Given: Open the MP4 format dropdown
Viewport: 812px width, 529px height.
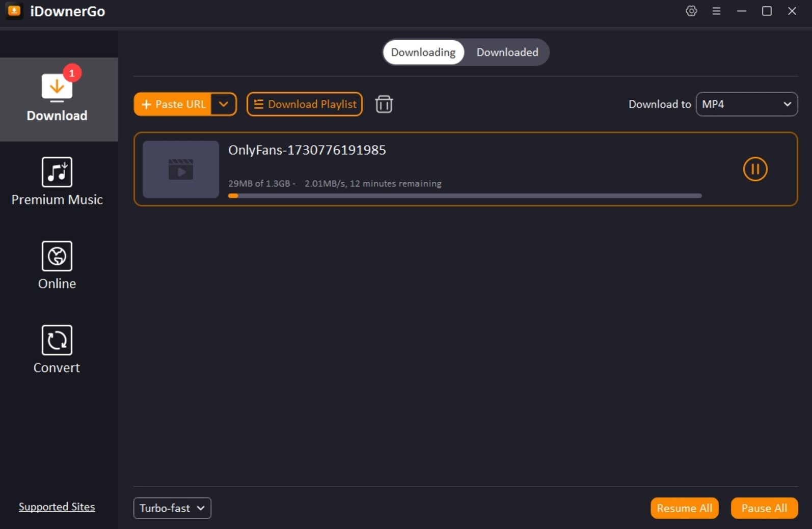Looking at the screenshot, I should [x=747, y=104].
